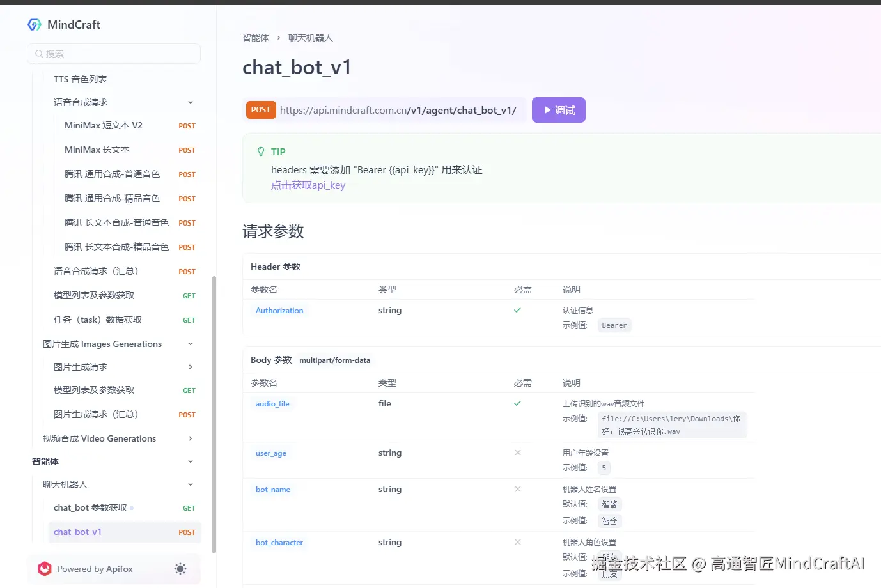Click the bot_name default value 智酱
Viewport: 881px width, 588px height.
(x=610, y=504)
